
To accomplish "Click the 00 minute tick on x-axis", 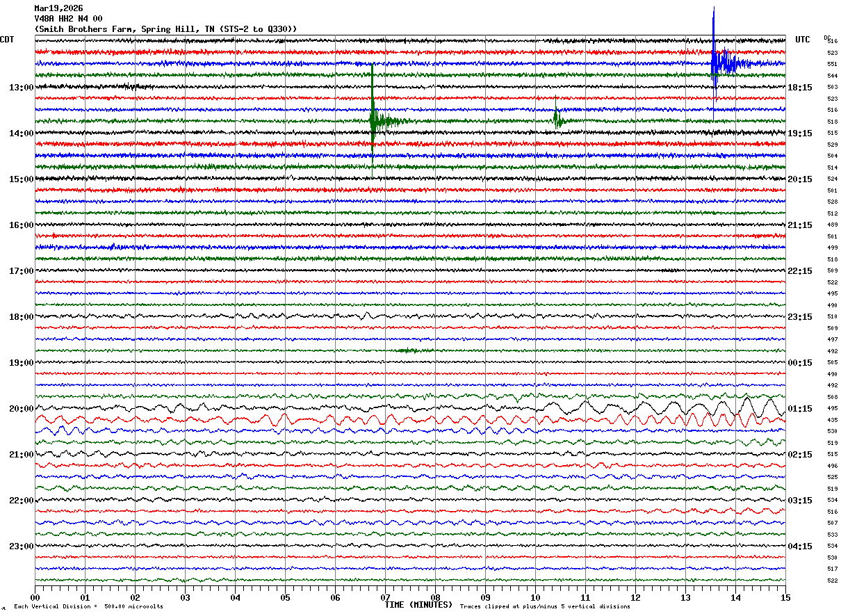I will point(35,598).
